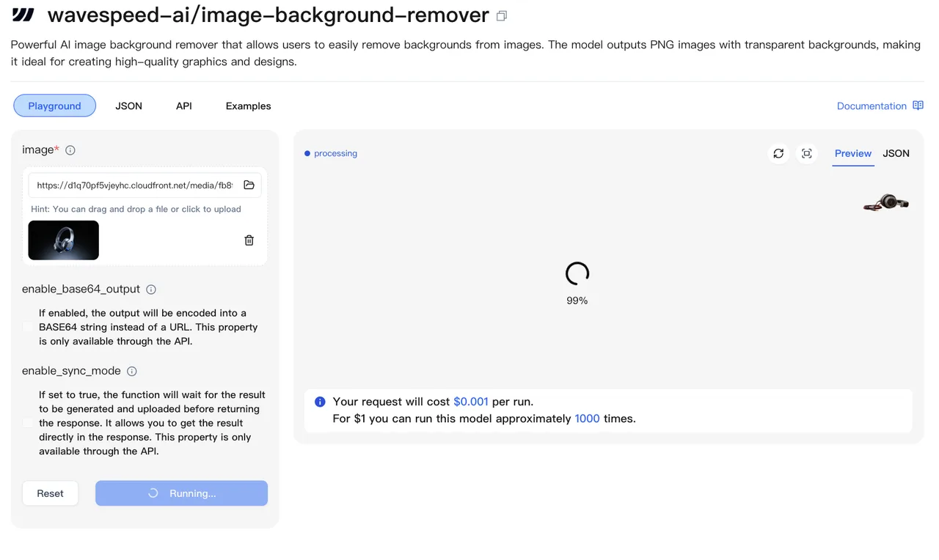The height and width of the screenshot is (560, 939).
Task: Click the $0.001 cost value
Action: pyautogui.click(x=470, y=402)
